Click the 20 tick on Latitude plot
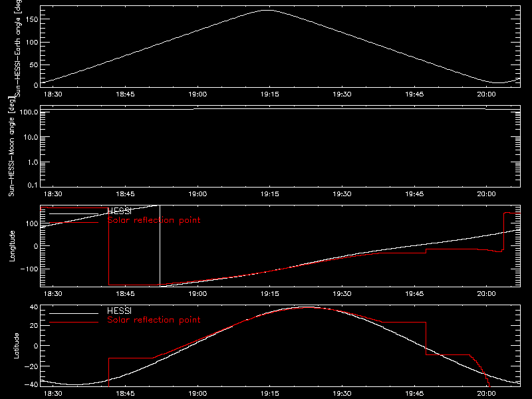Viewport: 532px width, 399px height. (34, 326)
